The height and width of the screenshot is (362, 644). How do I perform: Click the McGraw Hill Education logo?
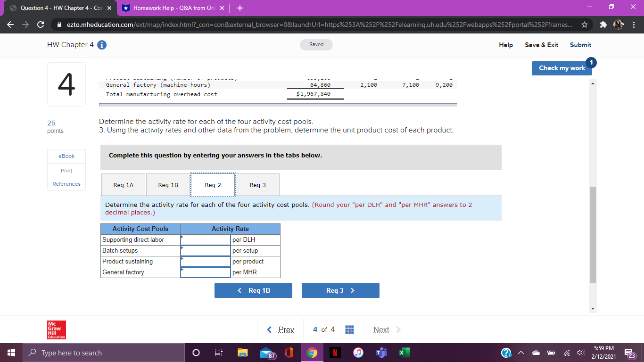(x=57, y=330)
